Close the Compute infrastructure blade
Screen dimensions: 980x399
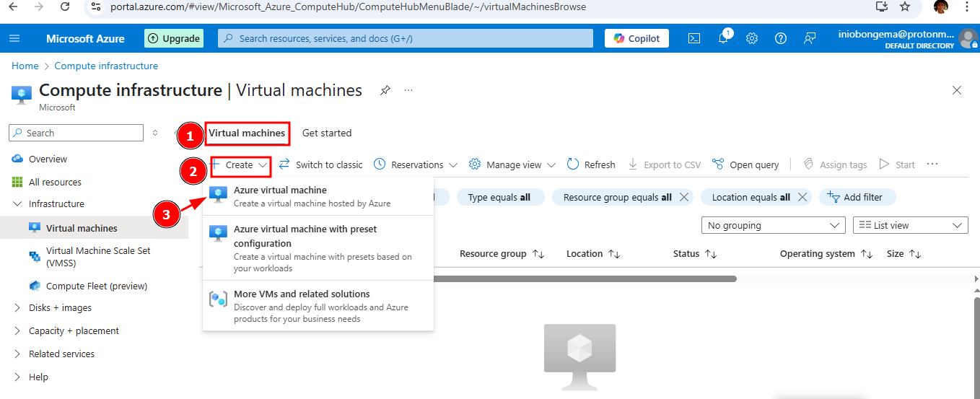[x=957, y=90]
